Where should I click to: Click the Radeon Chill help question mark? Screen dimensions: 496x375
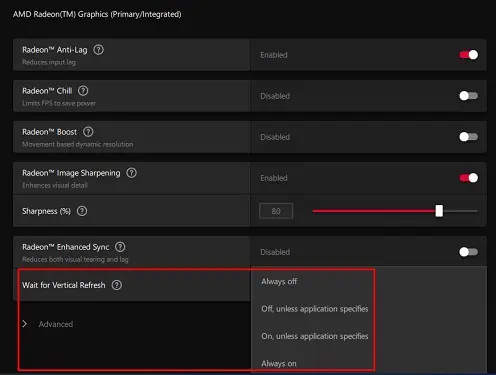click(83, 91)
